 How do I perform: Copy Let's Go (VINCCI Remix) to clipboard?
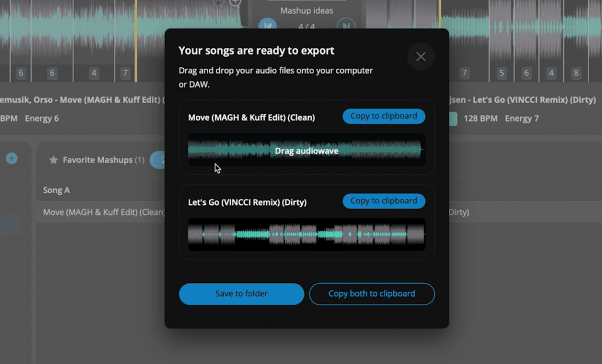click(384, 201)
